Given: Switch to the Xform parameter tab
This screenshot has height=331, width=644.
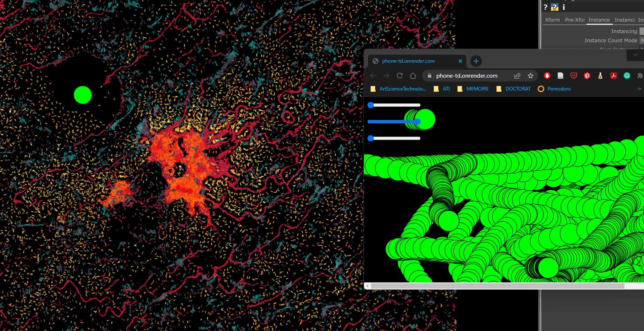Looking at the screenshot, I should point(552,20).
